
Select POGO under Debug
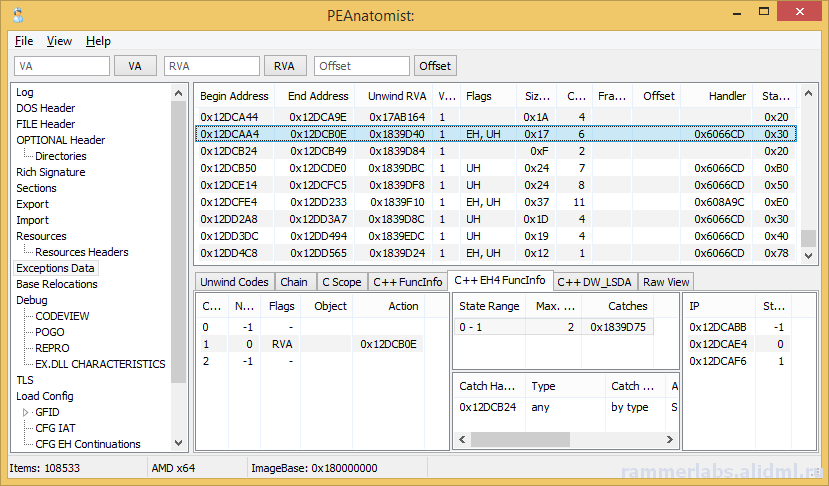pyautogui.click(x=50, y=332)
